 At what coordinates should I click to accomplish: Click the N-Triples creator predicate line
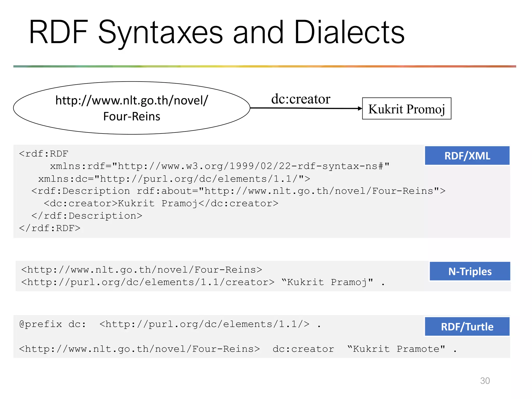pos(203,282)
